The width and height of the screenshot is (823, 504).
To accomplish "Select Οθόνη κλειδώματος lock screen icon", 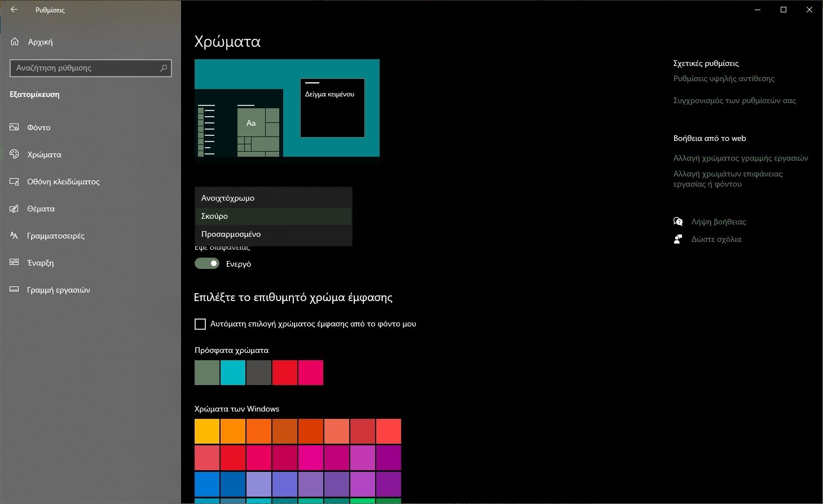I will pyautogui.click(x=15, y=182).
